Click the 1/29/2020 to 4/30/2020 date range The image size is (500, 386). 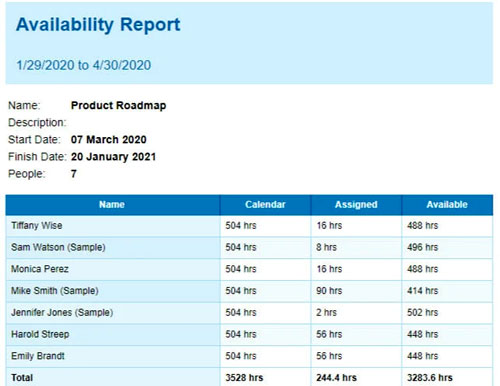tap(84, 65)
